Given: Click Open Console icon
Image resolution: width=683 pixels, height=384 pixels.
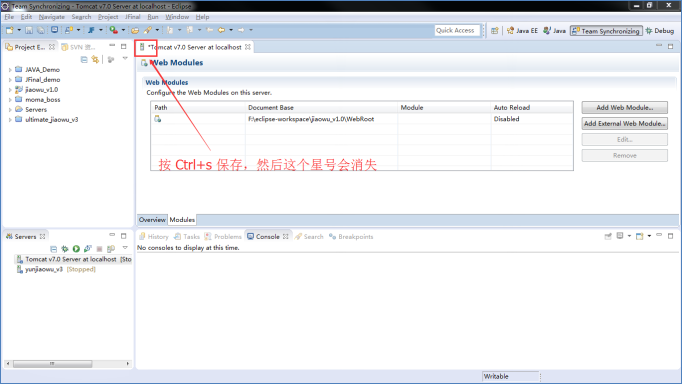Looking at the screenshot, I should click(x=639, y=236).
